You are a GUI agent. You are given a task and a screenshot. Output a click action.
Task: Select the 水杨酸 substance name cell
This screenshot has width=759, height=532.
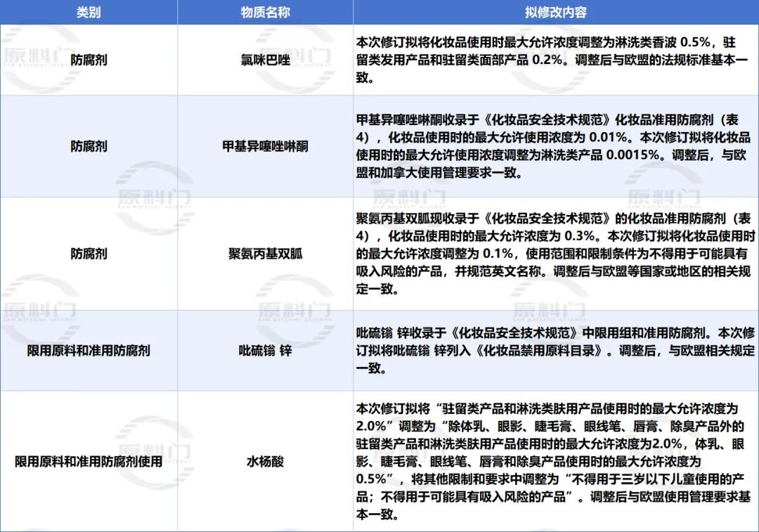pyautogui.click(x=265, y=461)
